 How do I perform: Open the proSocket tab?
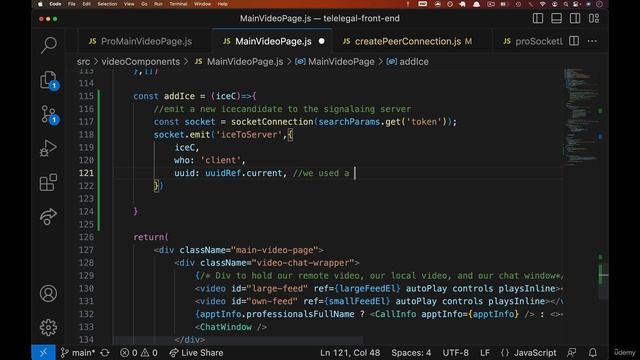tap(532, 41)
